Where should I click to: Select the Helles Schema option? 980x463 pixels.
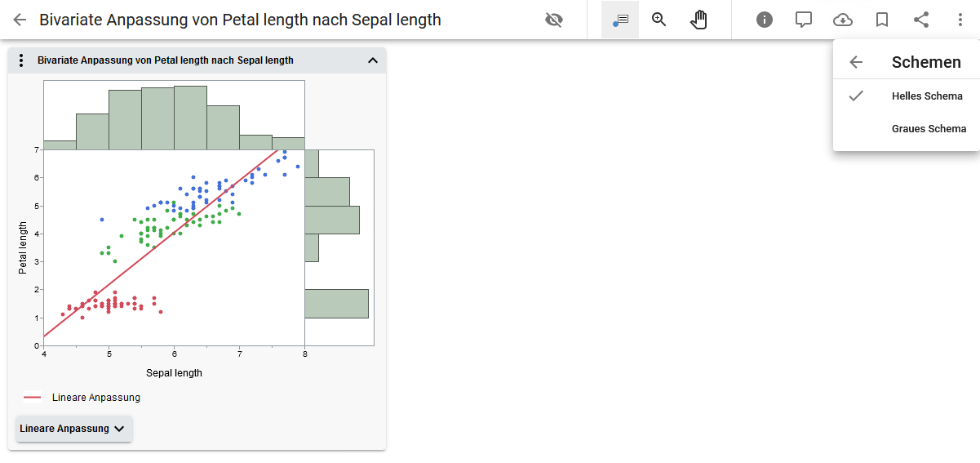[927, 96]
